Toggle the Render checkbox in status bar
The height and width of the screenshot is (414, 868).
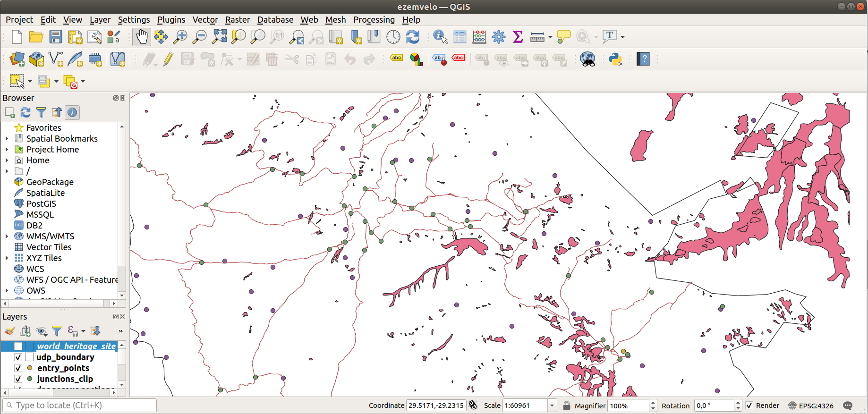pos(749,406)
